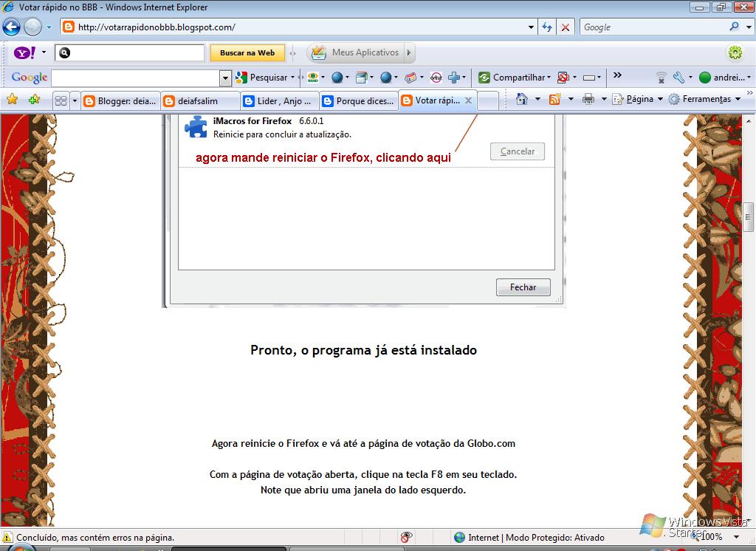
Task: Click the Yahoo toolbar search field
Action: click(x=130, y=52)
